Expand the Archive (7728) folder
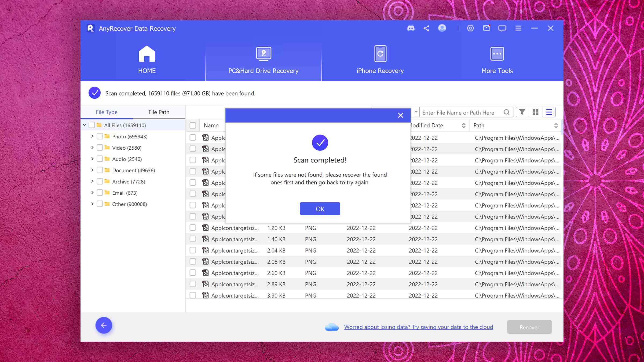 [92, 181]
